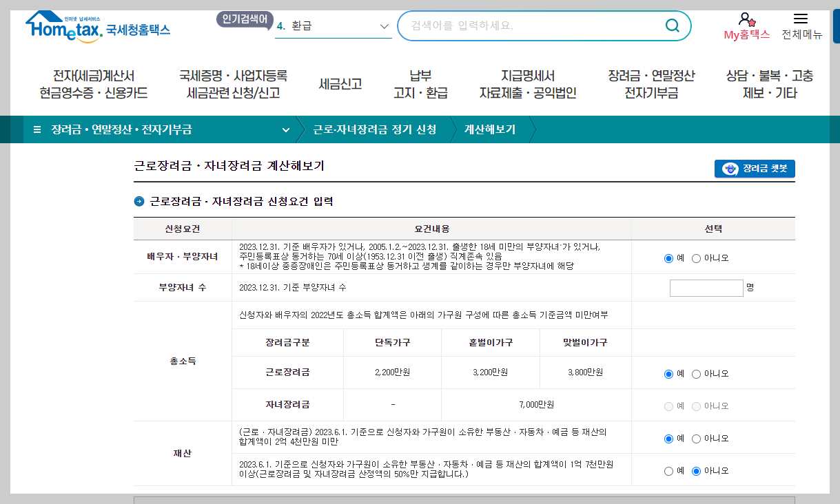Open 납부 고지·환급 menu
The height and width of the screenshot is (504, 840).
click(420, 84)
